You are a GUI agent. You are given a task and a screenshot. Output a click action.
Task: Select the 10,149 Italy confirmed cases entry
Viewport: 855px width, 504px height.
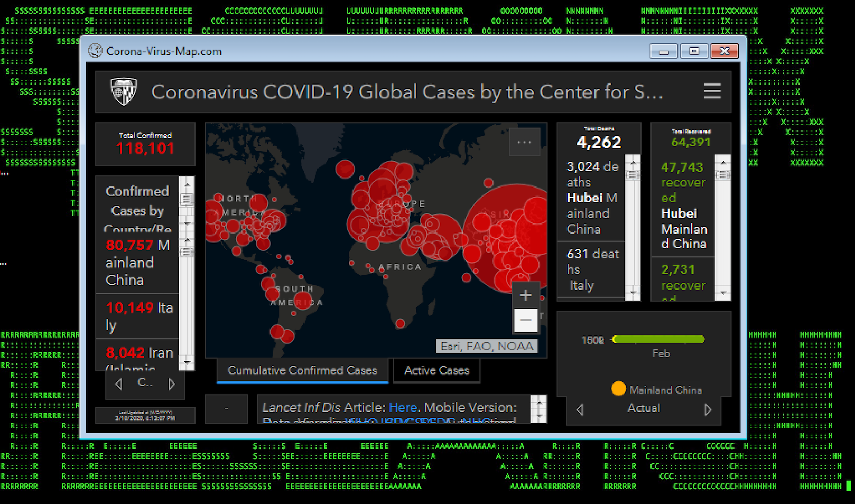click(x=138, y=316)
